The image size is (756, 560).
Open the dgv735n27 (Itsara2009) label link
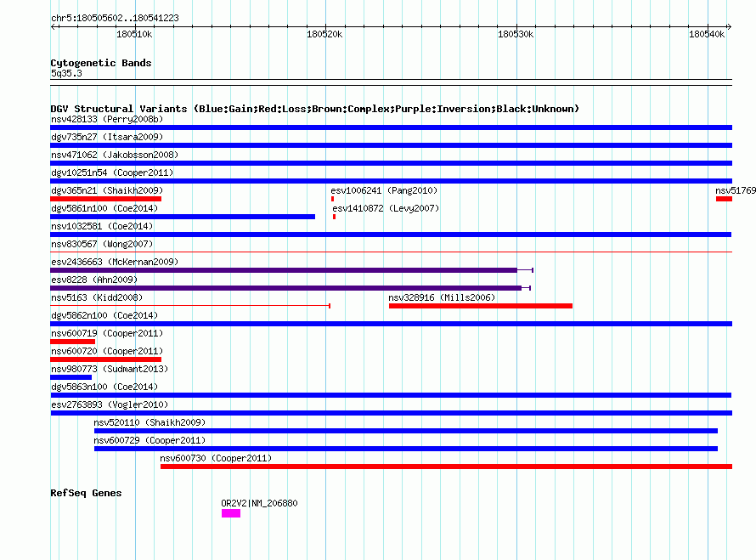click(107, 137)
